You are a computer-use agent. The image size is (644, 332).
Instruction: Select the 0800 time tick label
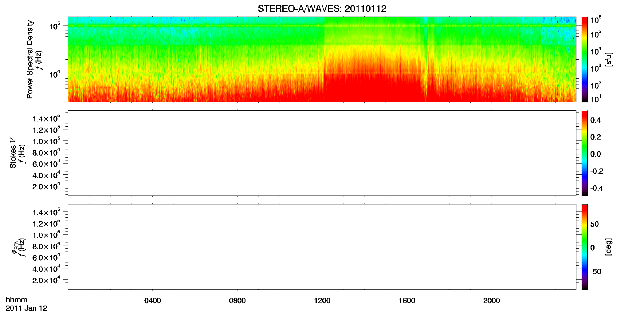pos(238,301)
